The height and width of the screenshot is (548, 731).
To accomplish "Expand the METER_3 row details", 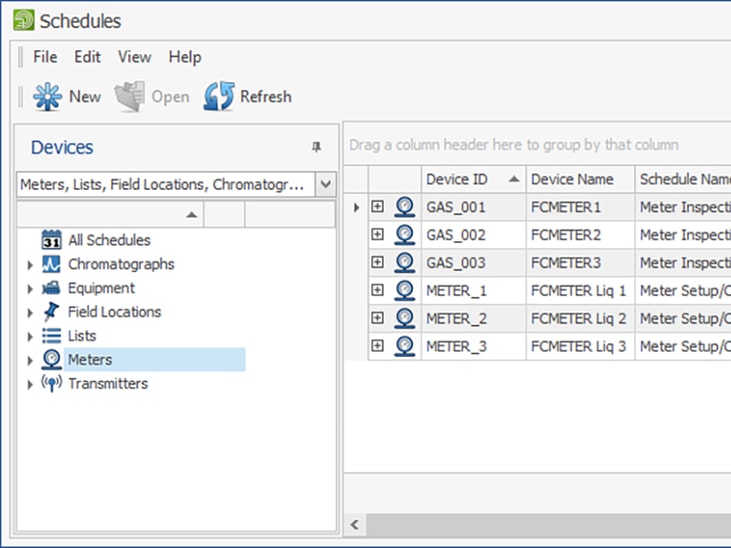I will pyautogui.click(x=377, y=346).
